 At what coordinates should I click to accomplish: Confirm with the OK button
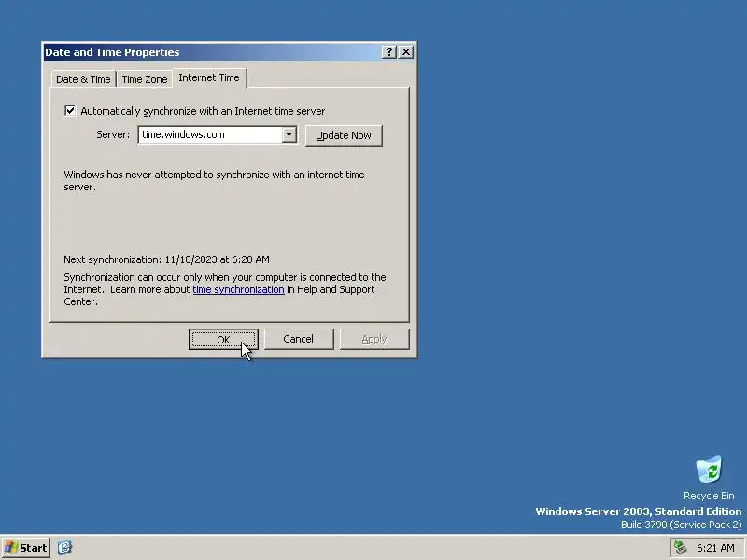point(223,340)
